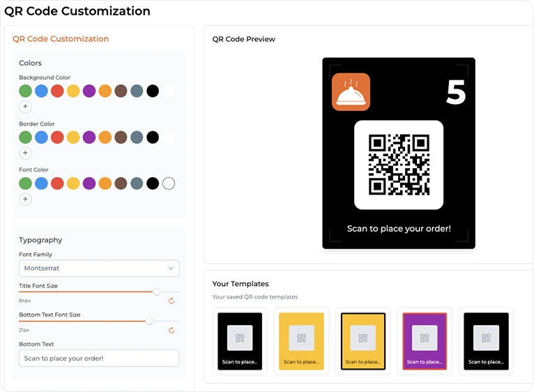Click the orange restaurant cloche logo in preview
The width and height of the screenshot is (534, 392).
(351, 92)
